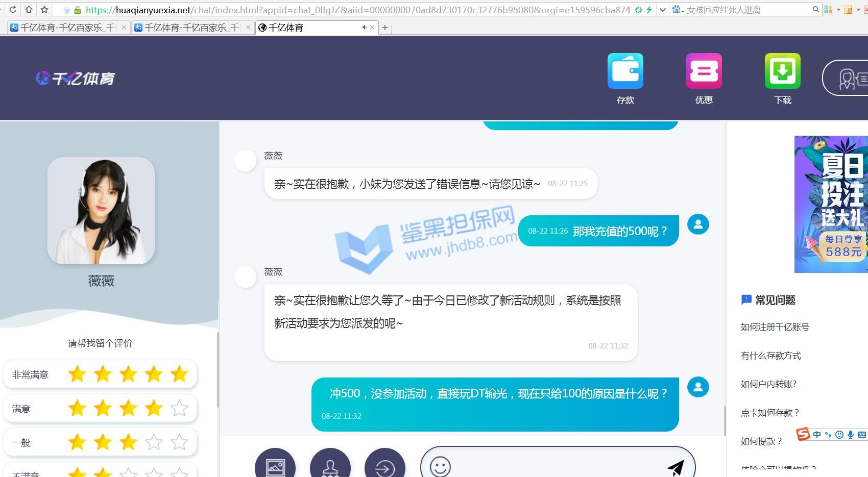Click the green 下载 download icon
The width and height of the screenshot is (868, 477).
pyautogui.click(x=782, y=71)
